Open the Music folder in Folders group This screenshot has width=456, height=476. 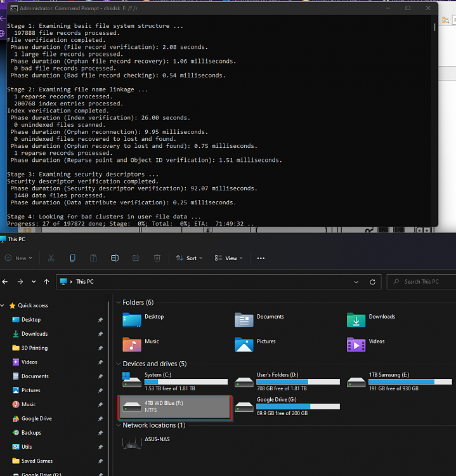[132, 345]
